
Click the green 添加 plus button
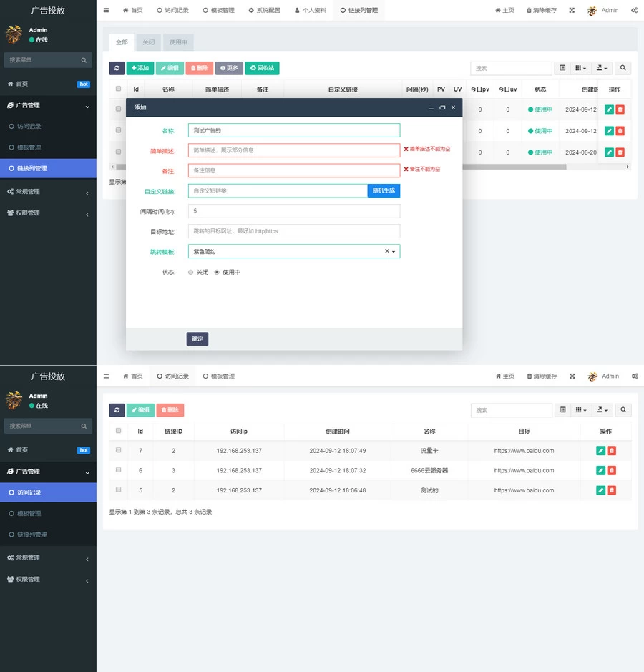click(140, 68)
